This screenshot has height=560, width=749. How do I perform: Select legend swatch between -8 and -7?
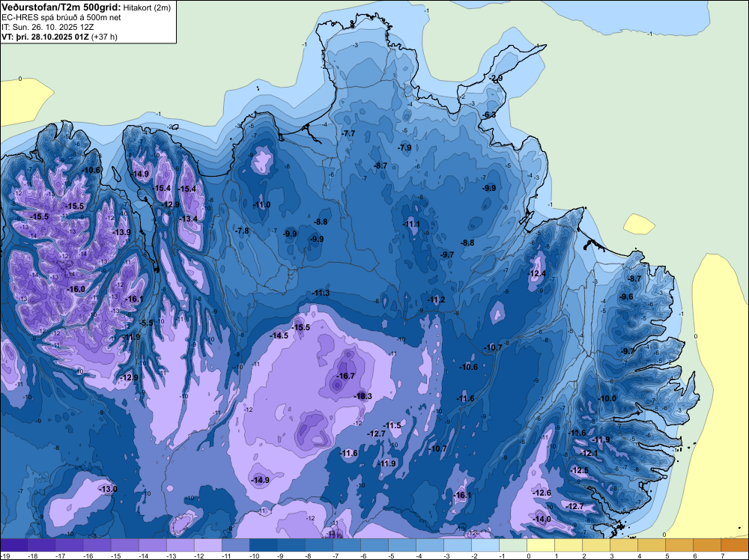tap(319, 545)
